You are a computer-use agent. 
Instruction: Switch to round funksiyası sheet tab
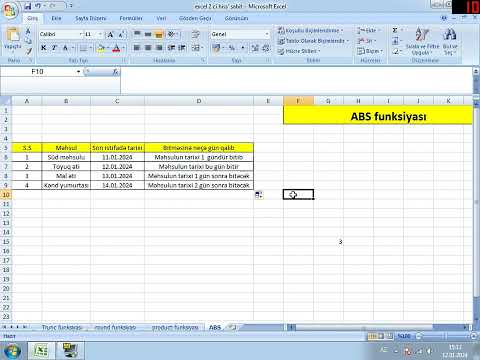pos(115,327)
